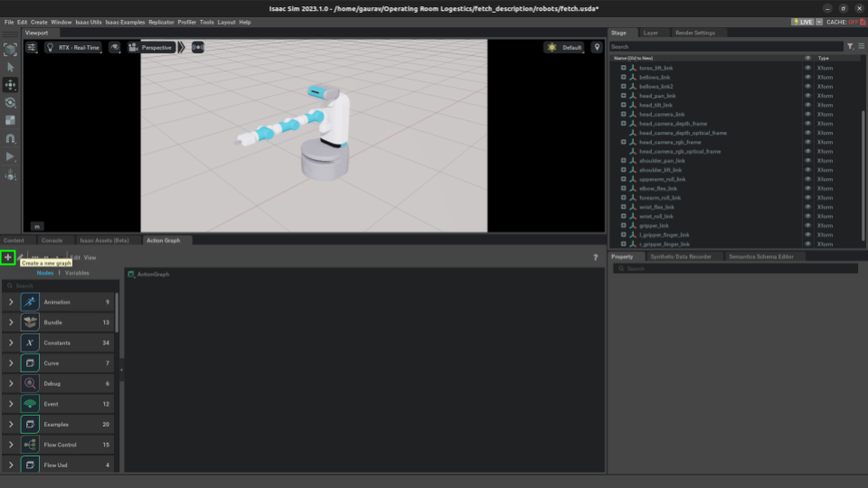868x488 pixels.
Task: Click the Flow Control category icon
Action: point(30,445)
